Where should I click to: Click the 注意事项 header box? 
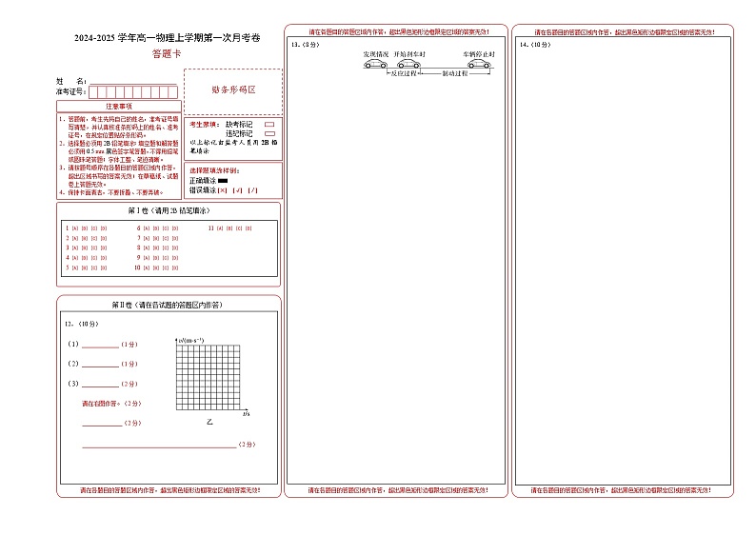(x=118, y=107)
